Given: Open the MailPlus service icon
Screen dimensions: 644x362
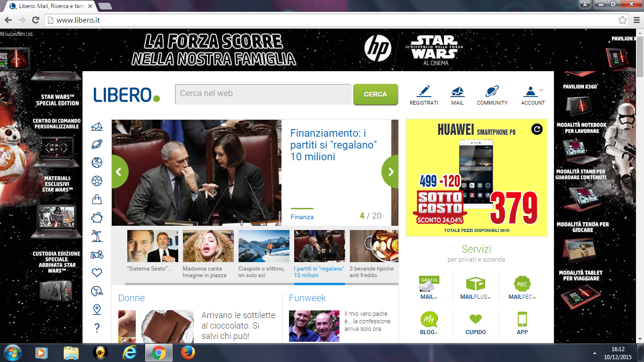Looking at the screenshot, I should [x=475, y=288].
